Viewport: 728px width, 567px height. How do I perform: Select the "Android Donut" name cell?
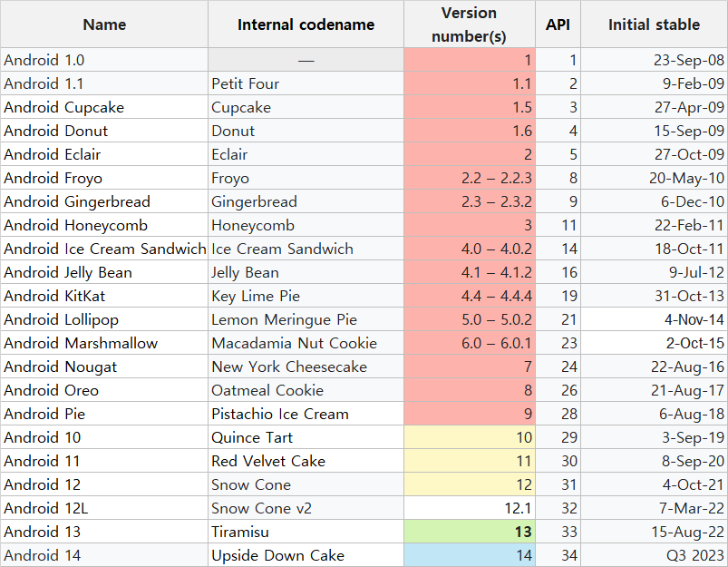pyautogui.click(x=104, y=131)
